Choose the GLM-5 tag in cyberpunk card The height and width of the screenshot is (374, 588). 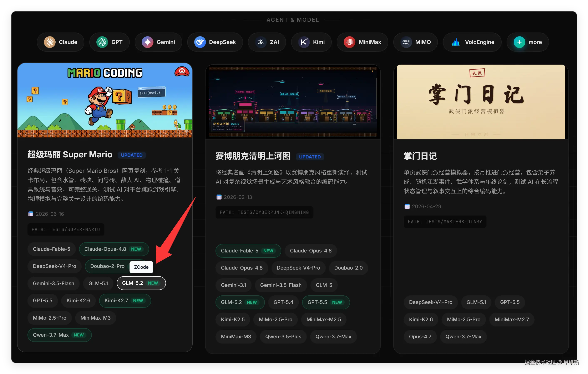pos(324,285)
